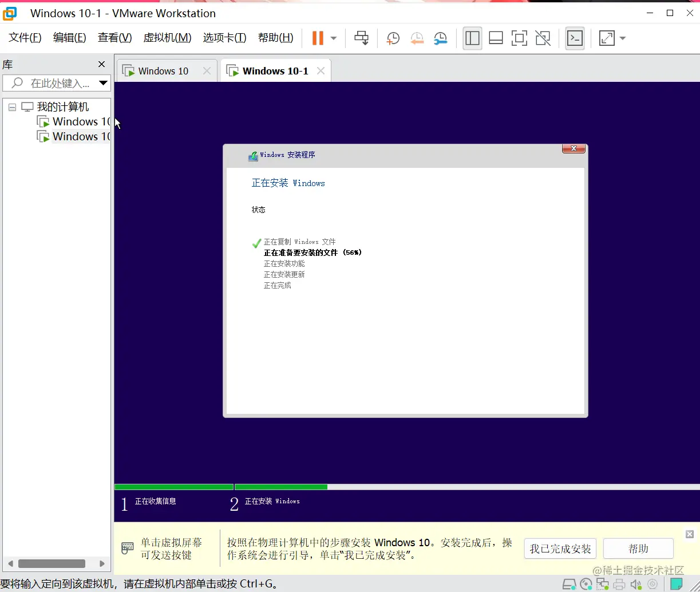Viewport: 700px width, 592px height.
Task: Toggle the library sidebar view
Action: click(x=472, y=38)
